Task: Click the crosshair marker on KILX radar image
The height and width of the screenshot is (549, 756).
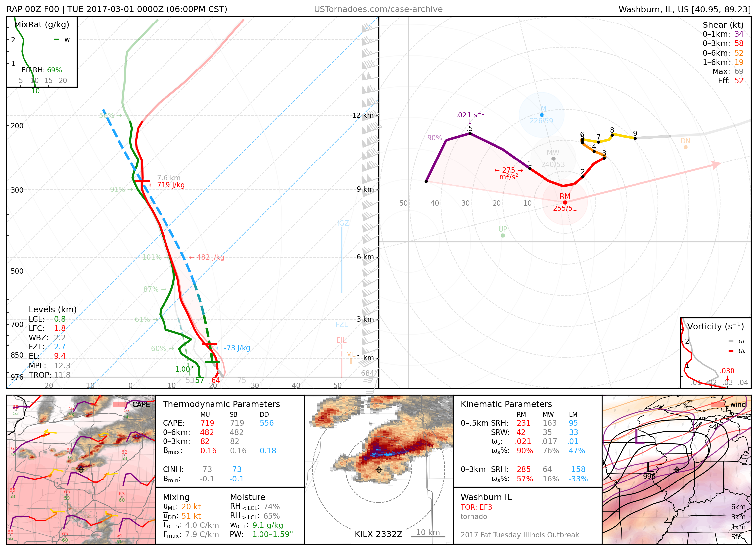Action: click(379, 470)
